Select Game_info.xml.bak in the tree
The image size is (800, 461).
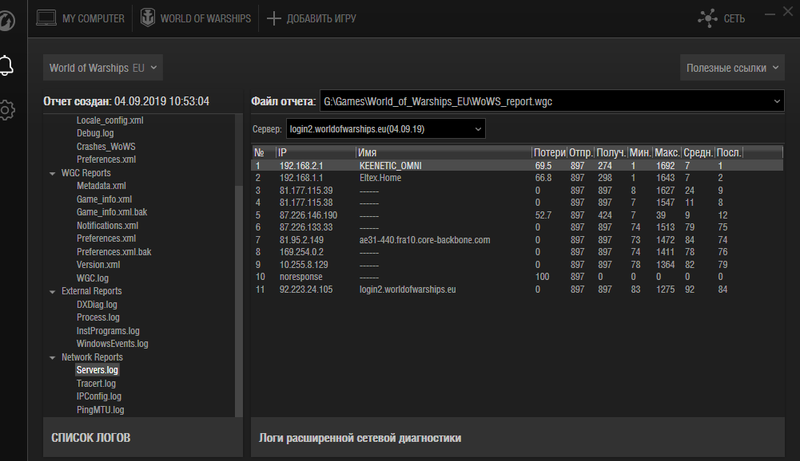[x=112, y=212]
